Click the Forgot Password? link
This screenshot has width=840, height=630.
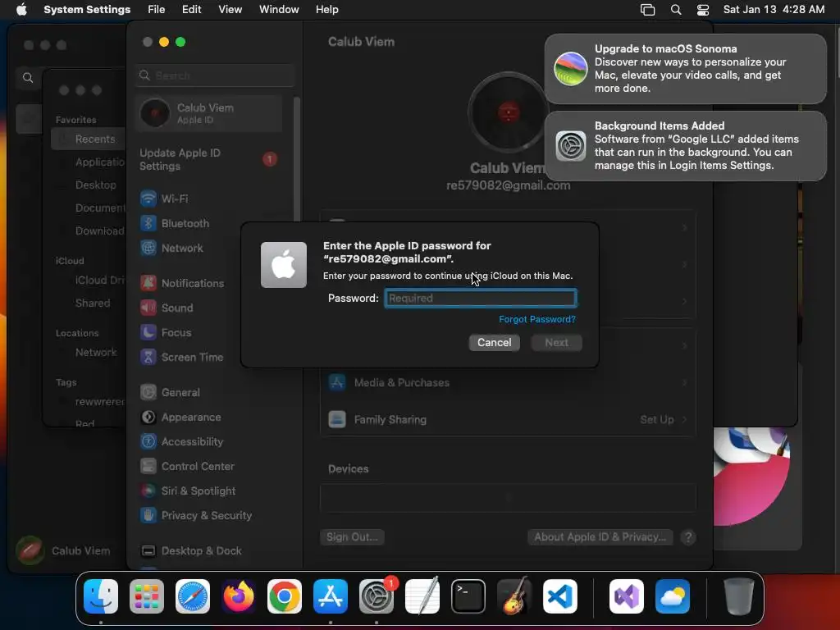click(x=536, y=319)
